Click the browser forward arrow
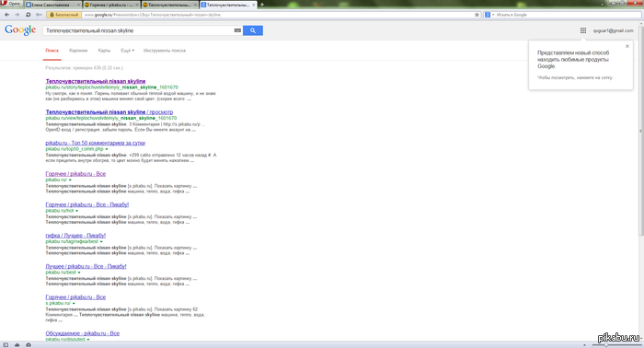Screen dimensions: 644x348 [17, 15]
